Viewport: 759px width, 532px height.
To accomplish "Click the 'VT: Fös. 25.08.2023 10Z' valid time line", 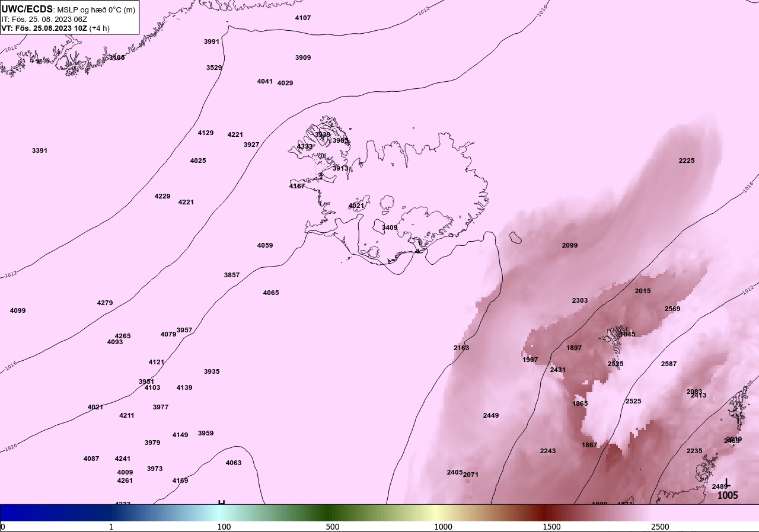I will (44, 28).
